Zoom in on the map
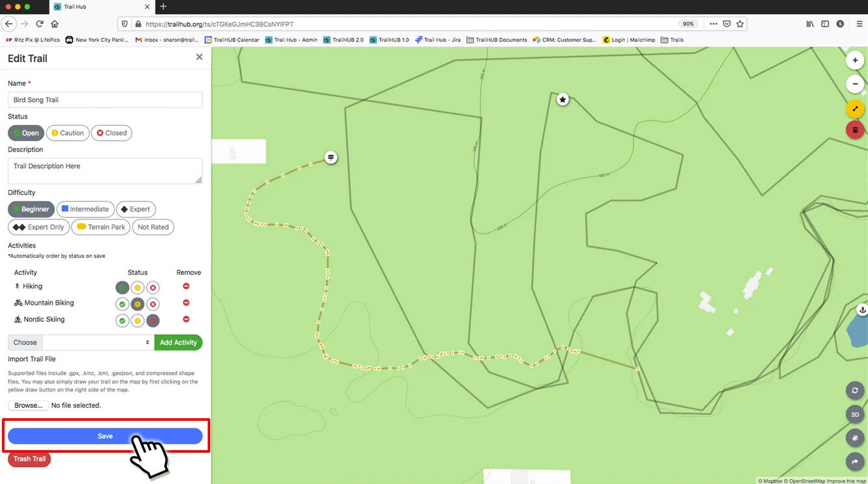This screenshot has height=484, width=868. coord(854,61)
